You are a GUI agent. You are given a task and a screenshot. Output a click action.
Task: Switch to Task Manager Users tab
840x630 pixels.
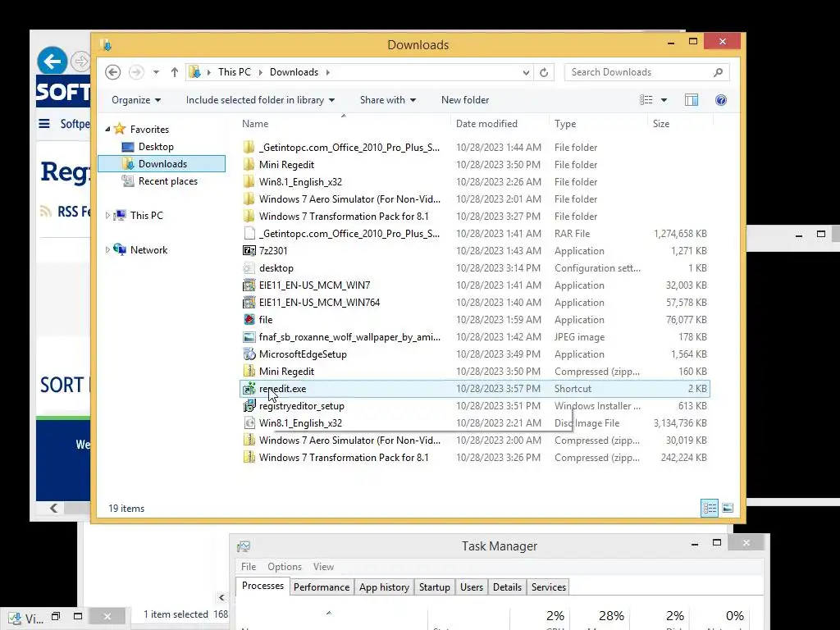(472, 587)
